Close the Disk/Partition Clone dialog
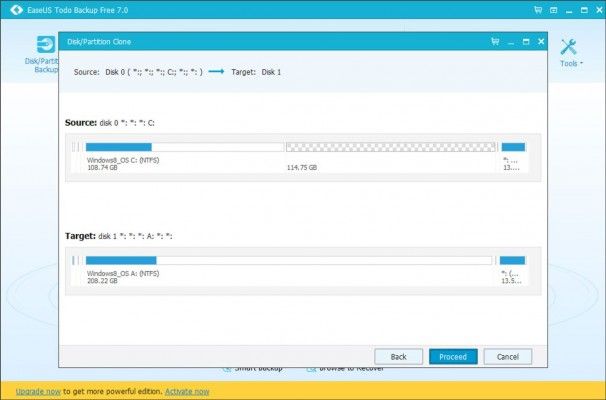The image size is (606, 400). [541, 41]
